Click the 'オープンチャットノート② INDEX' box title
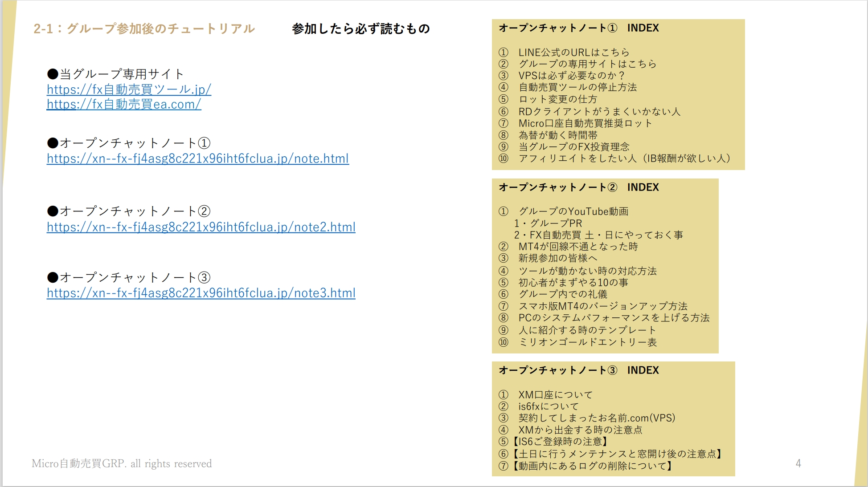 click(x=579, y=187)
